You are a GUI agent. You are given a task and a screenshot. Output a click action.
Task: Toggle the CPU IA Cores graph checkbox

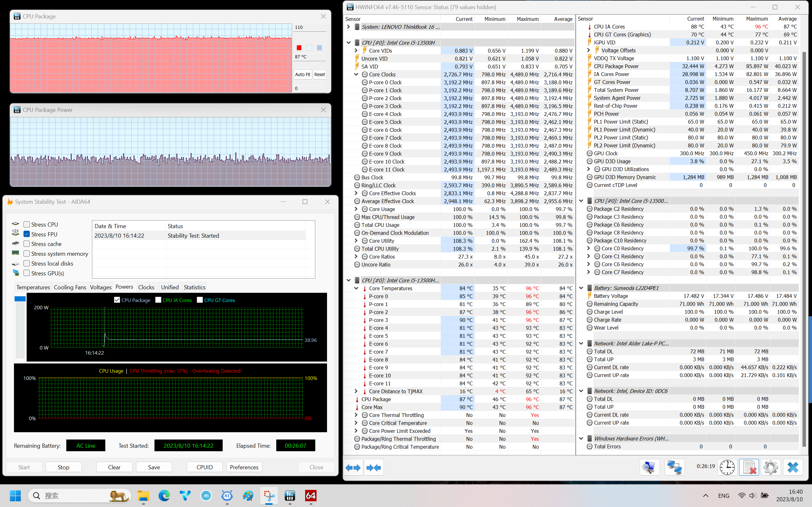(158, 300)
